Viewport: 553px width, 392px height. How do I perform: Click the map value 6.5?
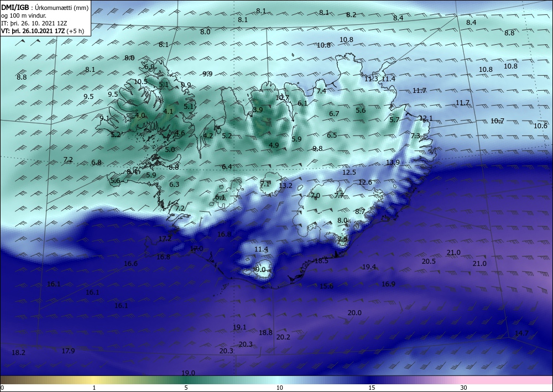332,135
